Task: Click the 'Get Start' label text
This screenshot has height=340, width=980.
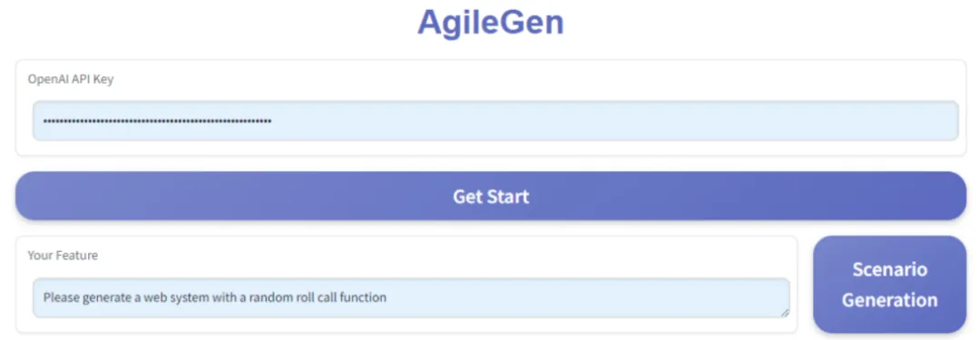Action: 491,196
